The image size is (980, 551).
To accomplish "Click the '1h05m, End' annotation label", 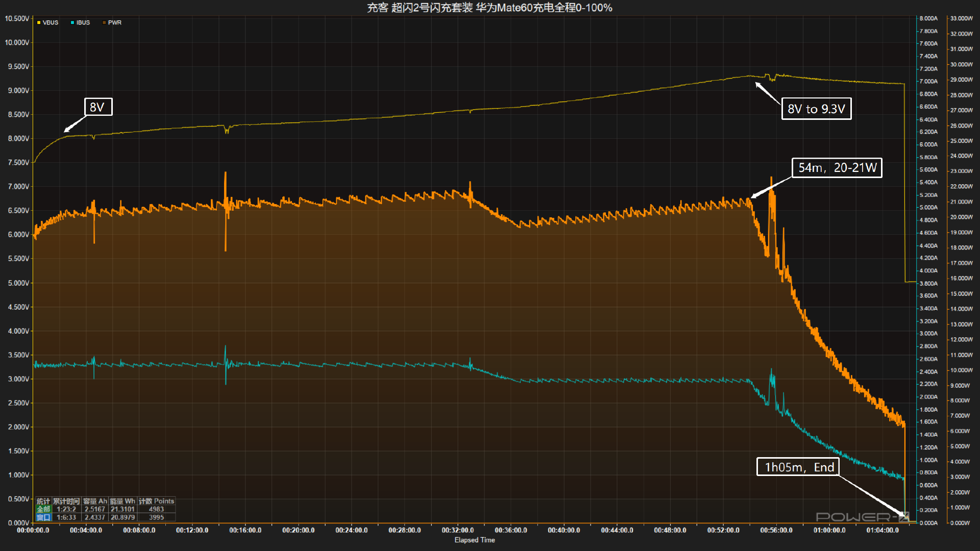I will [x=798, y=467].
